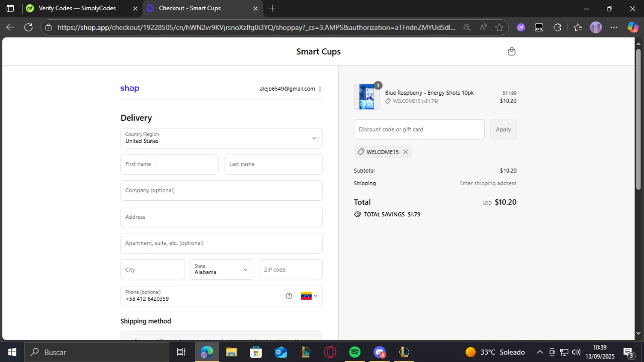
Task: Expand the Country/Region dropdown
Action: pos(222,138)
